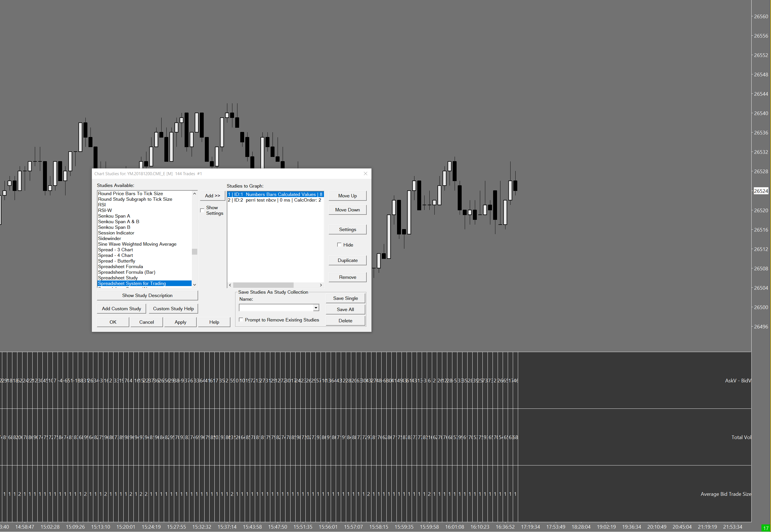
Task: Open study Settings button
Action: coord(347,229)
